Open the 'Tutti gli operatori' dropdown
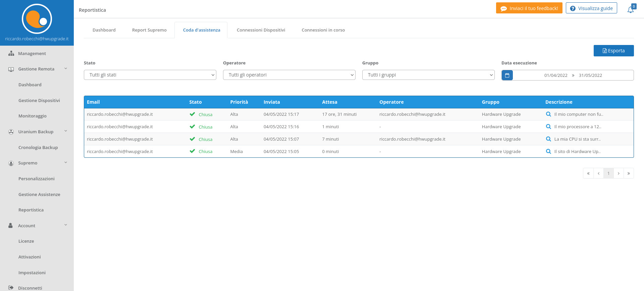The height and width of the screenshot is (291, 644). click(x=289, y=75)
